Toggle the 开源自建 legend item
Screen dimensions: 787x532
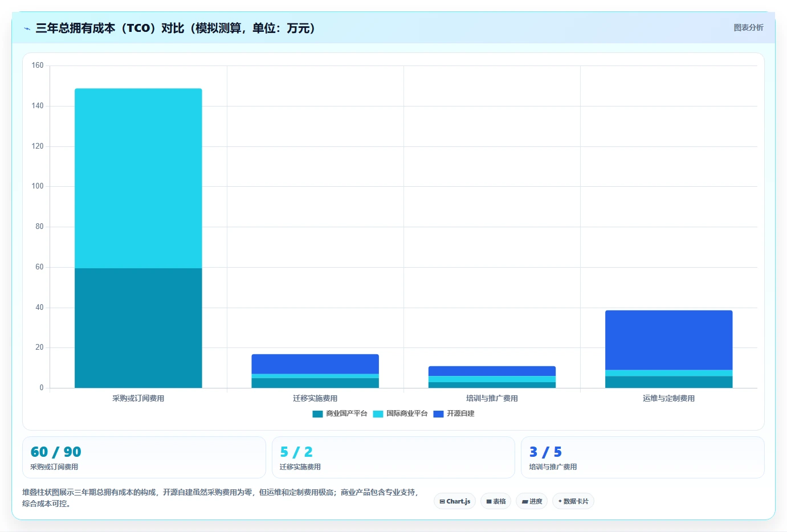point(454,414)
